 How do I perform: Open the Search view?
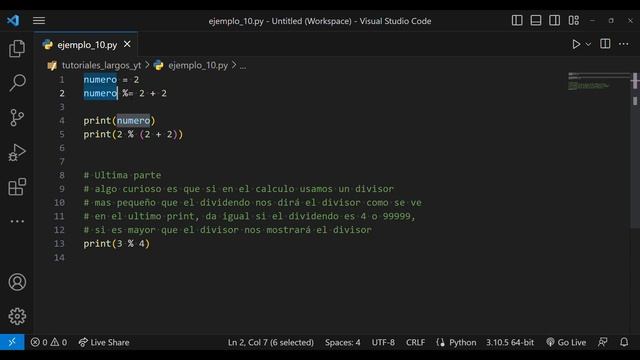17,83
